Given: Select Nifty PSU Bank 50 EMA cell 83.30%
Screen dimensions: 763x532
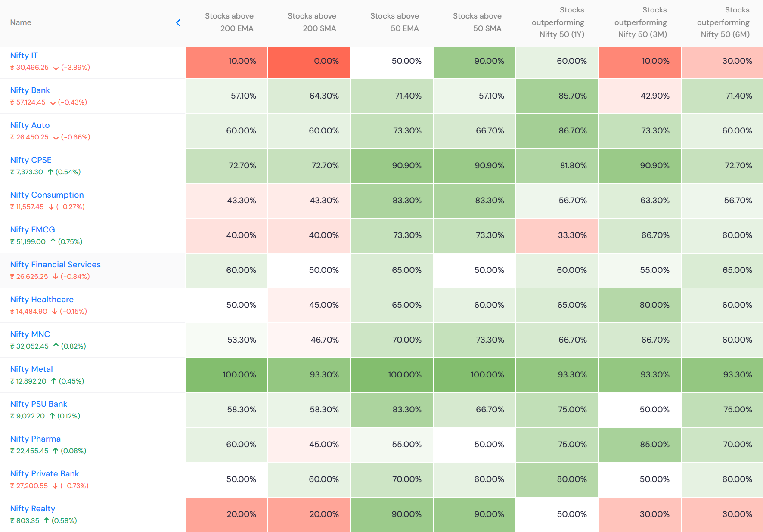Looking at the screenshot, I should pos(392,410).
